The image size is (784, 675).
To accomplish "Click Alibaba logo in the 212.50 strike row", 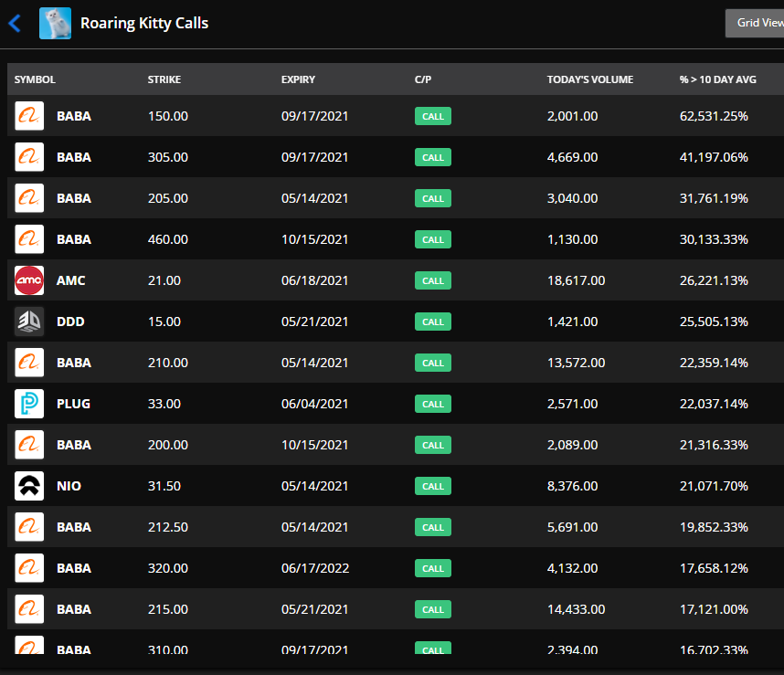I will pos(29,527).
